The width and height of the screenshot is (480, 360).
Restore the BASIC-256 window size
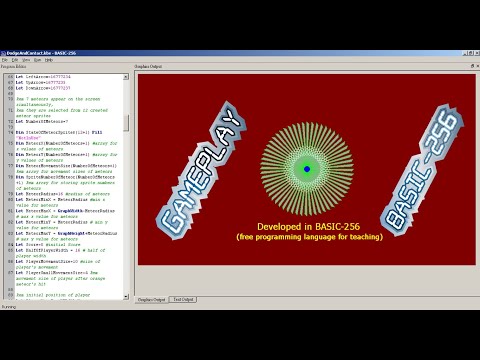pos(471,53)
